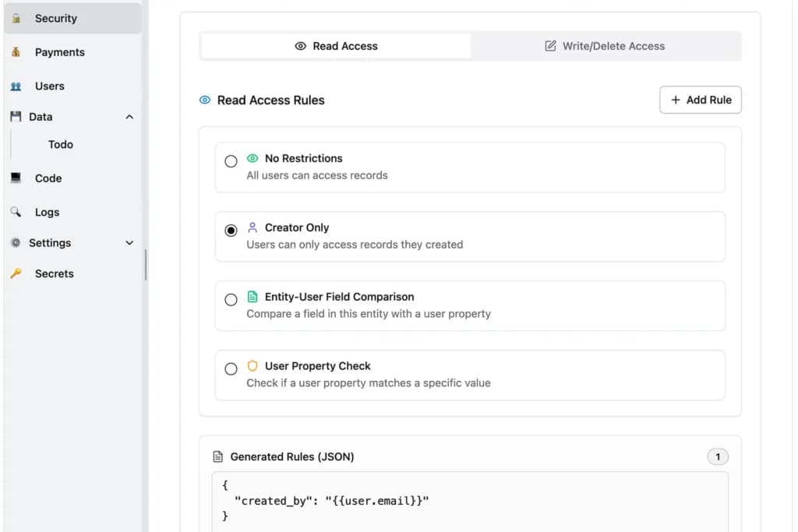Click the Add Rule button

click(x=701, y=100)
